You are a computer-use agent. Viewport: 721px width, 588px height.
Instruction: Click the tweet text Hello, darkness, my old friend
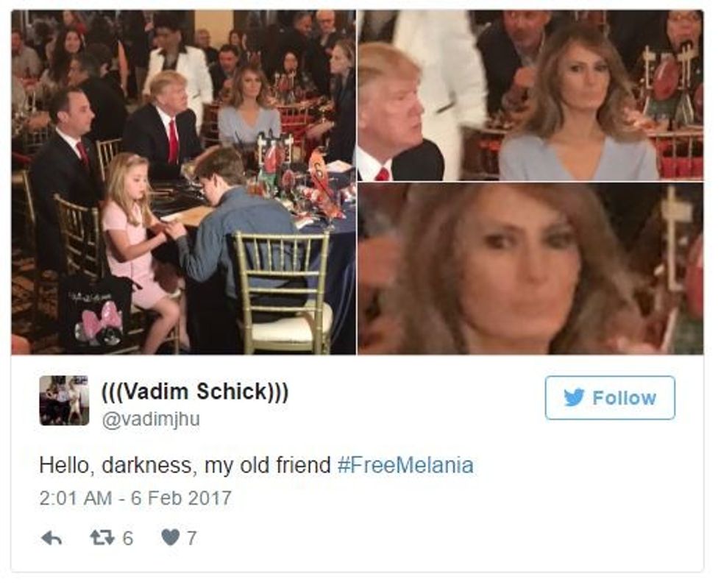[x=185, y=464]
